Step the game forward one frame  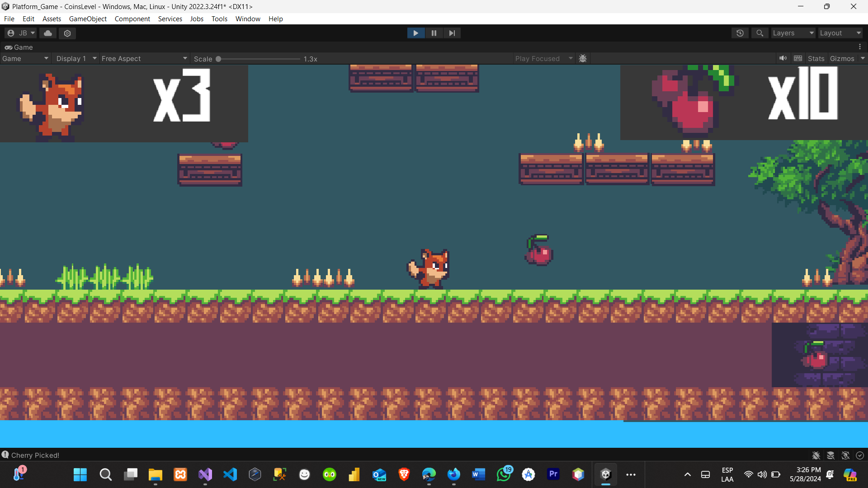[452, 33]
